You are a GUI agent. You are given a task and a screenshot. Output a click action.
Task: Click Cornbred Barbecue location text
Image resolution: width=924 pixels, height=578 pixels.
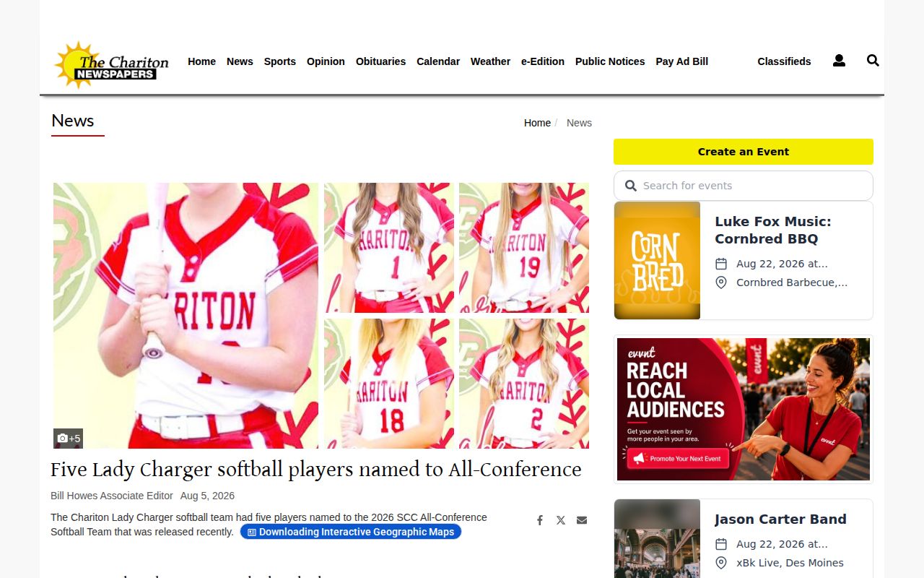point(792,282)
